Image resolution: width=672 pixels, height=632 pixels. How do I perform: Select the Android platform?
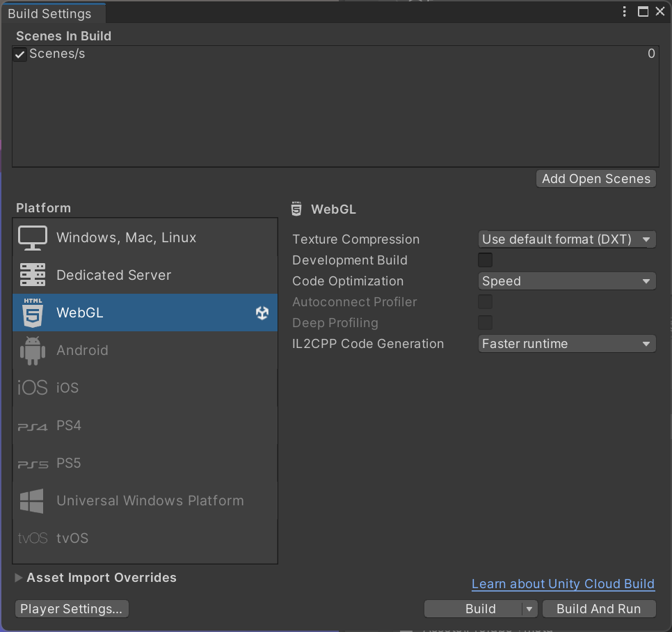coord(145,350)
